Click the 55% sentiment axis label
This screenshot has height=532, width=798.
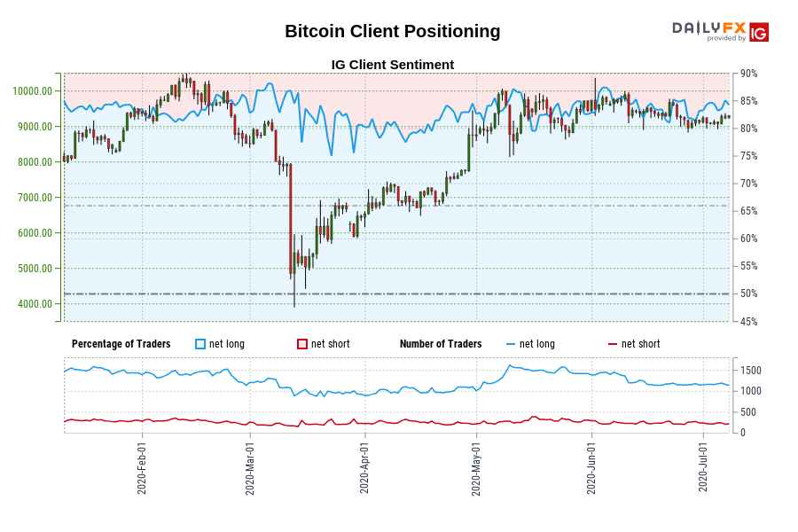coord(749,266)
